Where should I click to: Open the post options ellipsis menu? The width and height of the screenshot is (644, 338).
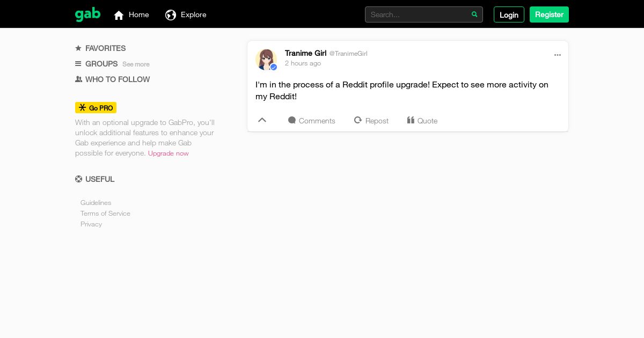(x=558, y=55)
